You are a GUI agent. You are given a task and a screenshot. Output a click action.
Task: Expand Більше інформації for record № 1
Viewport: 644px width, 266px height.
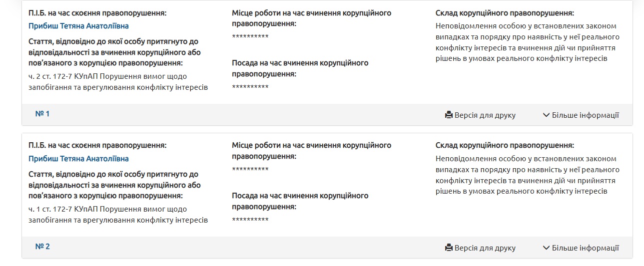(581, 115)
